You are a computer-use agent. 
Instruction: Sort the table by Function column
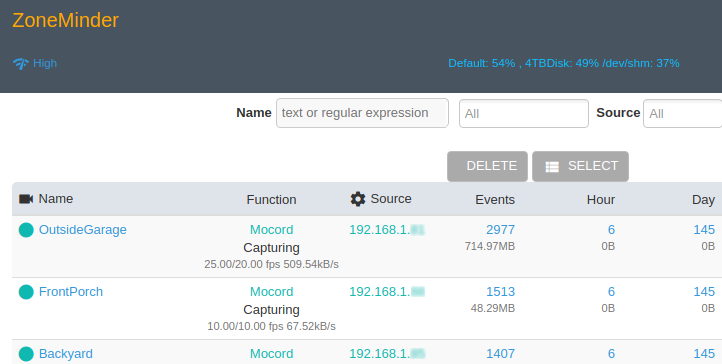coord(271,199)
